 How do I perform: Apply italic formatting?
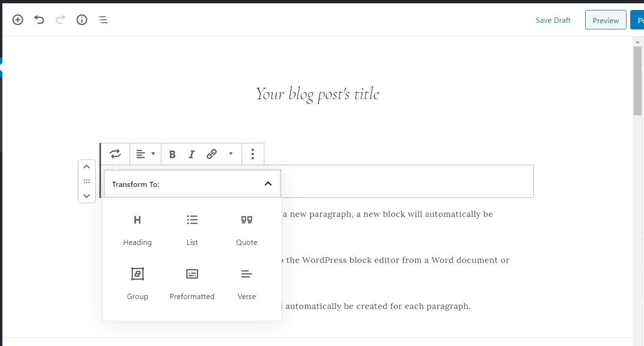click(191, 154)
